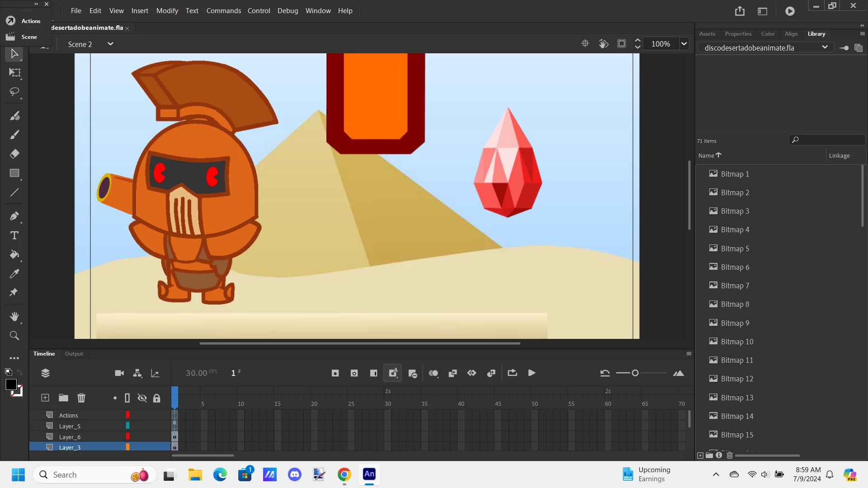Select the Free Transform tool

tap(14, 73)
